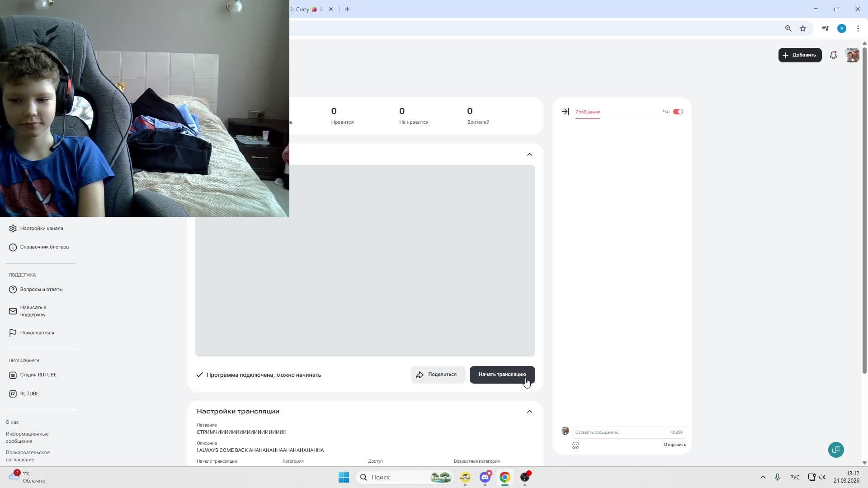
Task: Open a new browser tab
Action: (x=347, y=9)
